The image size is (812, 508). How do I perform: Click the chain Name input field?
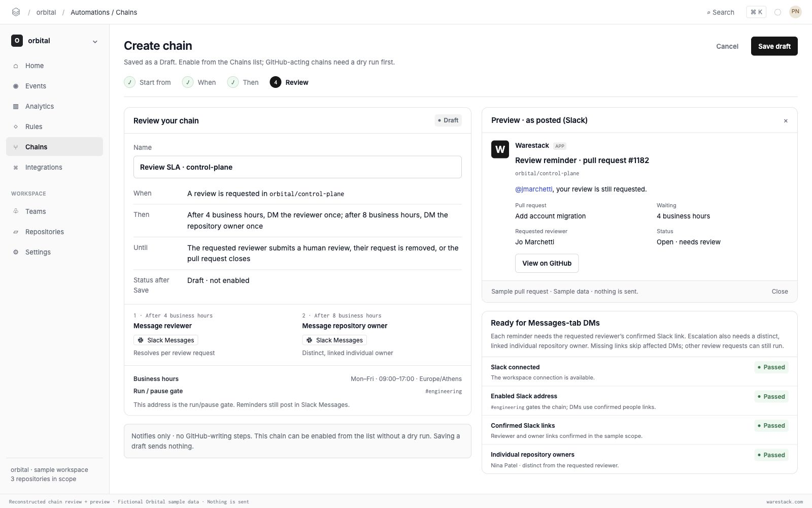[297, 167]
